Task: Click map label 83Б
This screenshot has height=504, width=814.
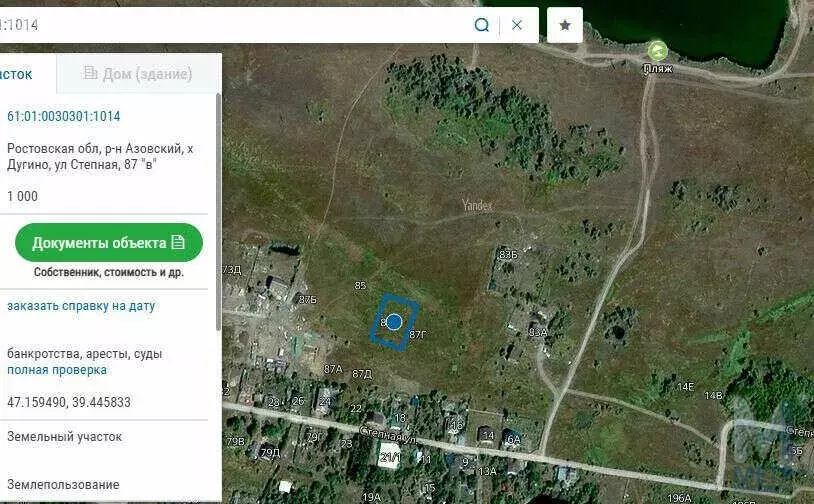Action: [x=508, y=255]
